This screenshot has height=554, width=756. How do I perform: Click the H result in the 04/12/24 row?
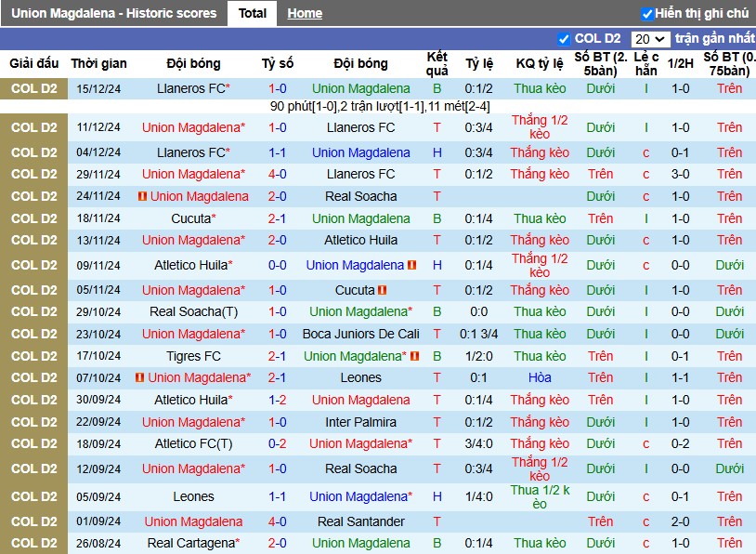437,153
